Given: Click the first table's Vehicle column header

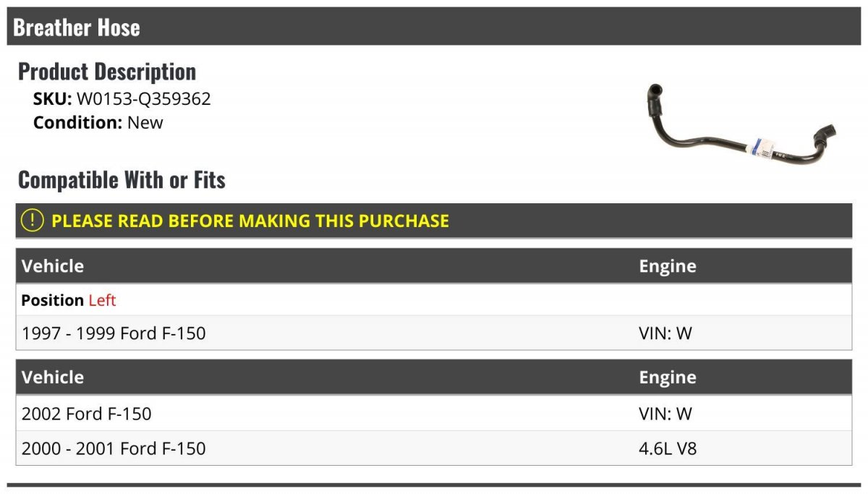Looking at the screenshot, I should coord(53,266).
